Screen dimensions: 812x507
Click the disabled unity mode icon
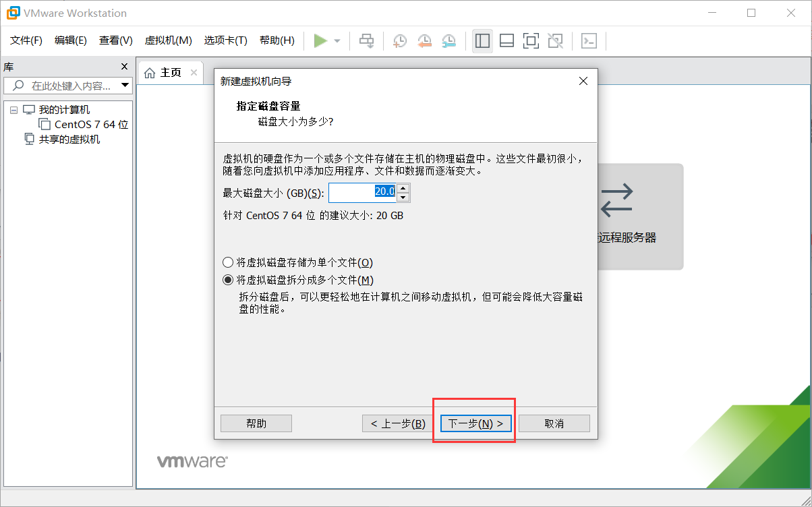coord(555,41)
